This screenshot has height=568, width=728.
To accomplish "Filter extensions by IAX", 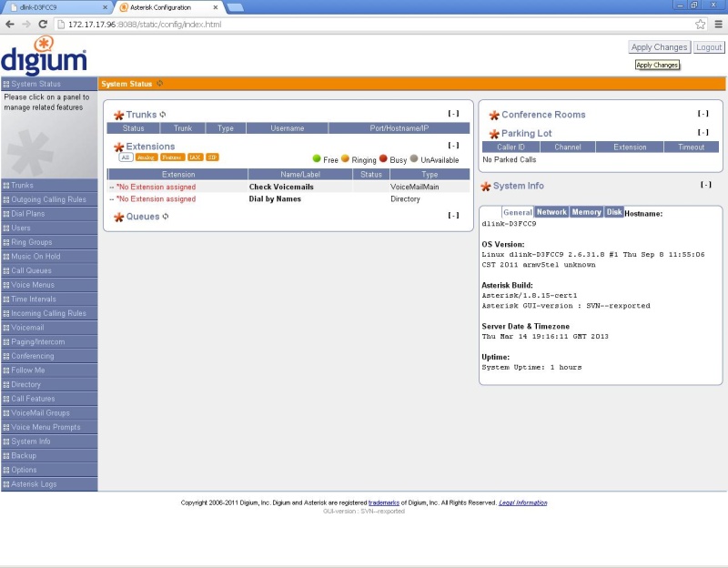I will [195, 157].
